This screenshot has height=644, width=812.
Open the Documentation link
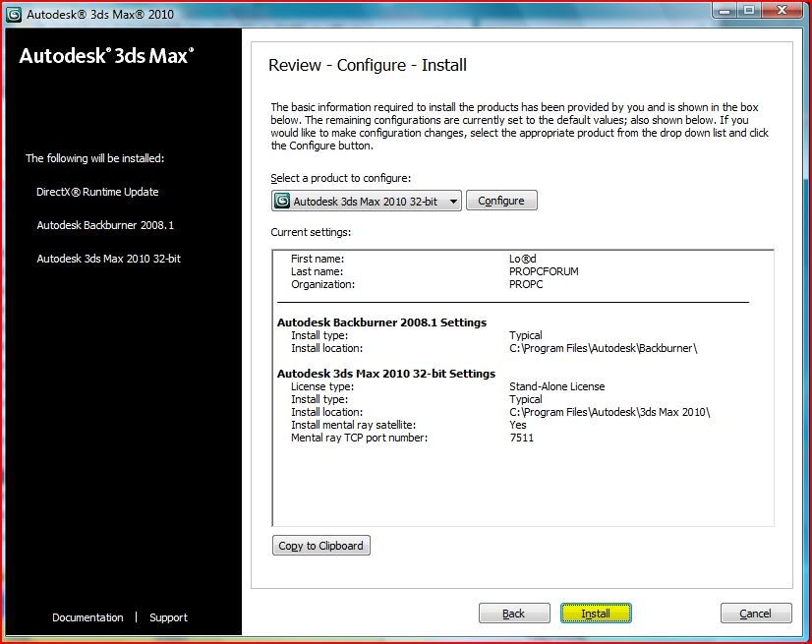tap(87, 617)
